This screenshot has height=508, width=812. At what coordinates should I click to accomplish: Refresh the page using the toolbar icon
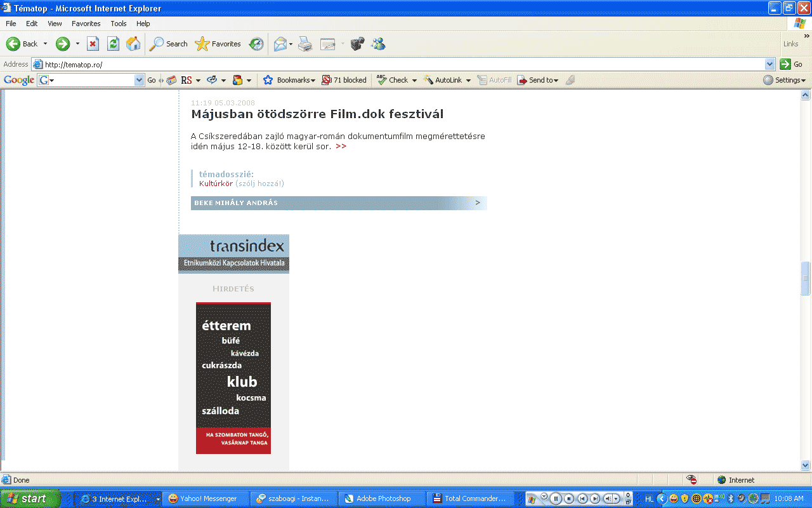[113, 44]
